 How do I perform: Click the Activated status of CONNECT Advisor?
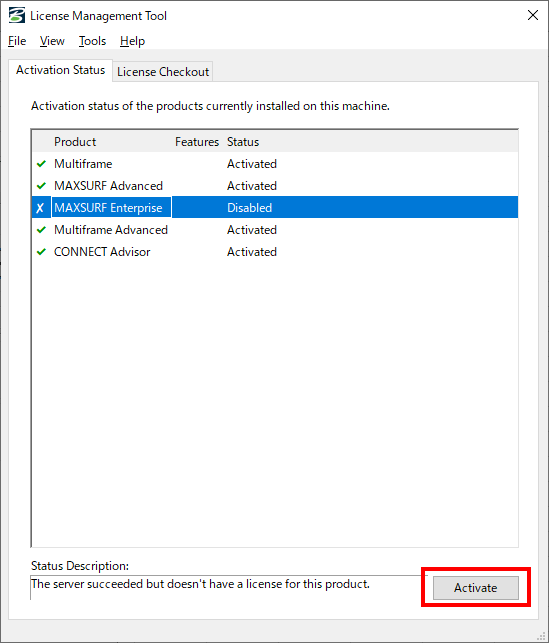(252, 252)
